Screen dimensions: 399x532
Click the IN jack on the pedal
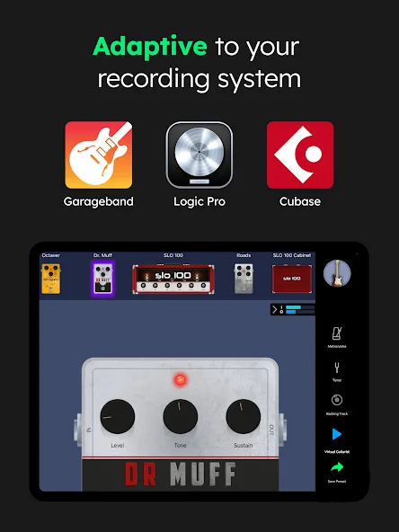tap(78, 430)
